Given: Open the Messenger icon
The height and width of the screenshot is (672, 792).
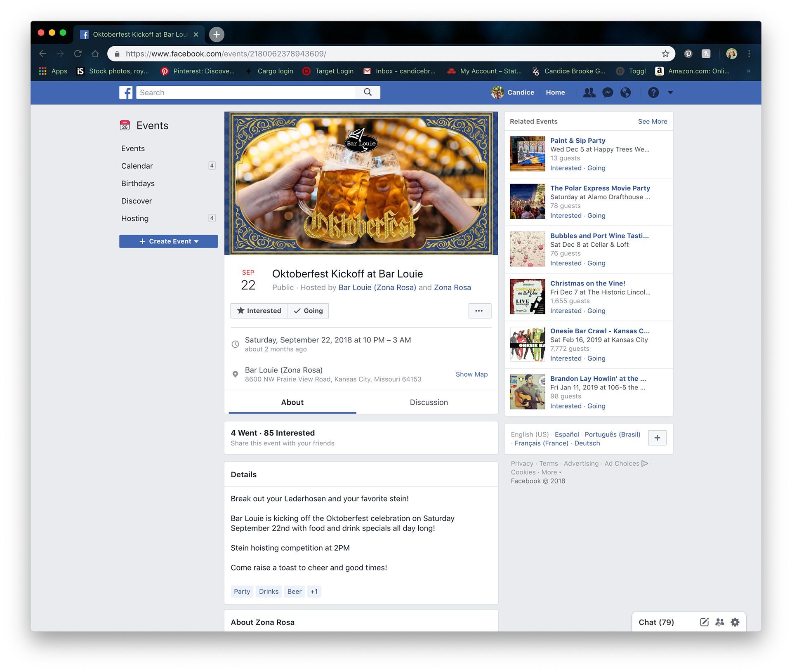Looking at the screenshot, I should 608,92.
